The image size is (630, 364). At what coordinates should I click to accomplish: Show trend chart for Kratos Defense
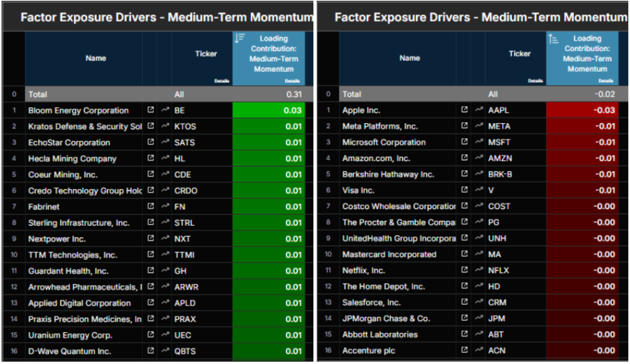point(165,126)
